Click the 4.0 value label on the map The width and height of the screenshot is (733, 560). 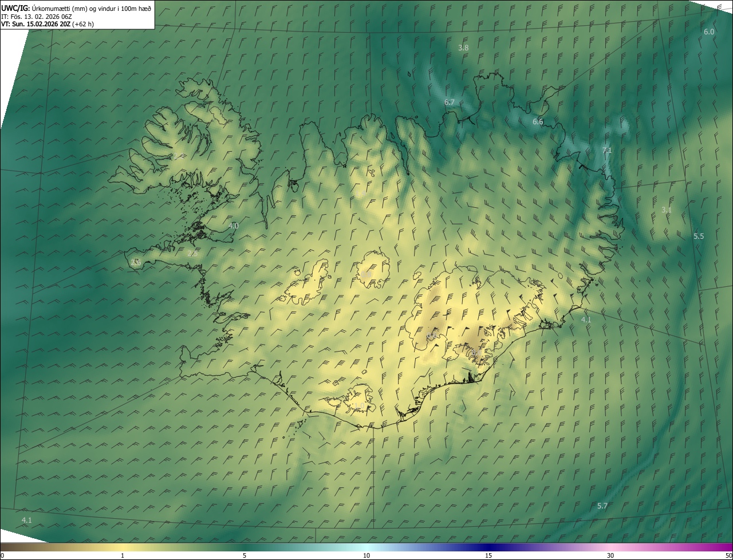tap(233, 226)
